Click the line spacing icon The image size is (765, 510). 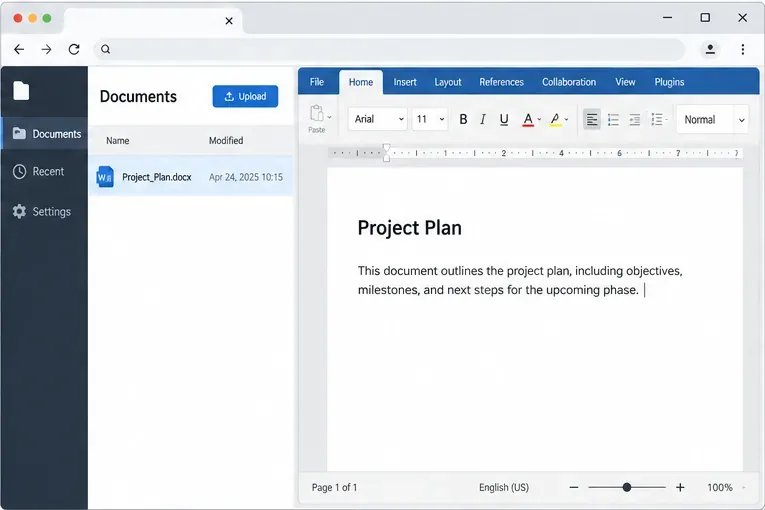click(657, 120)
